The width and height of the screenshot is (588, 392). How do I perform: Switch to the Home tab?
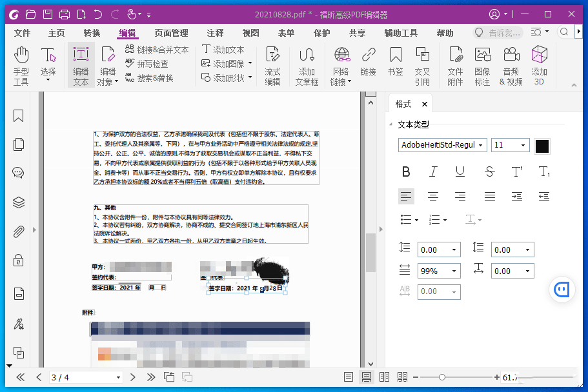pos(57,33)
